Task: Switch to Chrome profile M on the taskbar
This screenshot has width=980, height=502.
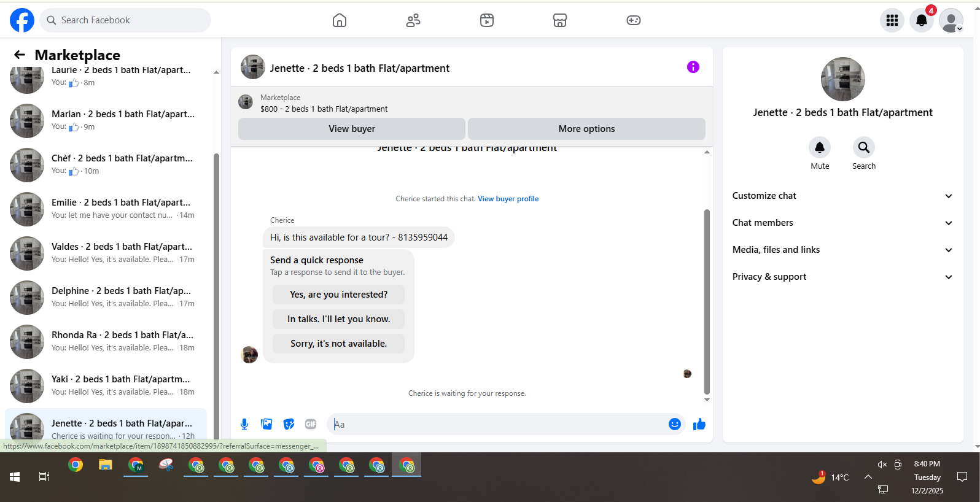Action: [136, 466]
